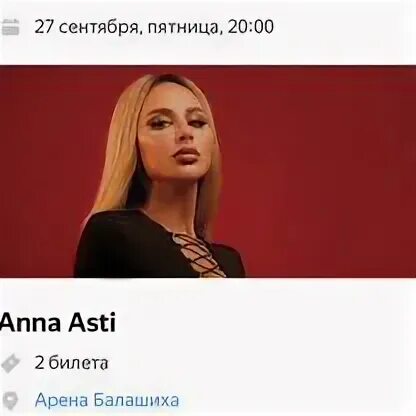Click the word Арена in the venue link

point(62,400)
